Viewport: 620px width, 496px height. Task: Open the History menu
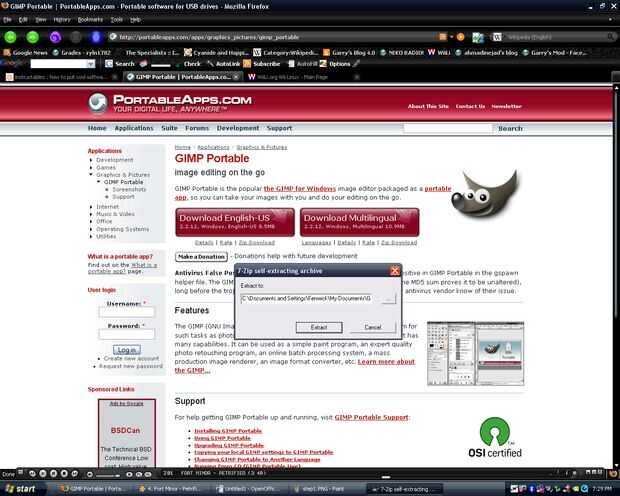pyautogui.click(x=62, y=20)
